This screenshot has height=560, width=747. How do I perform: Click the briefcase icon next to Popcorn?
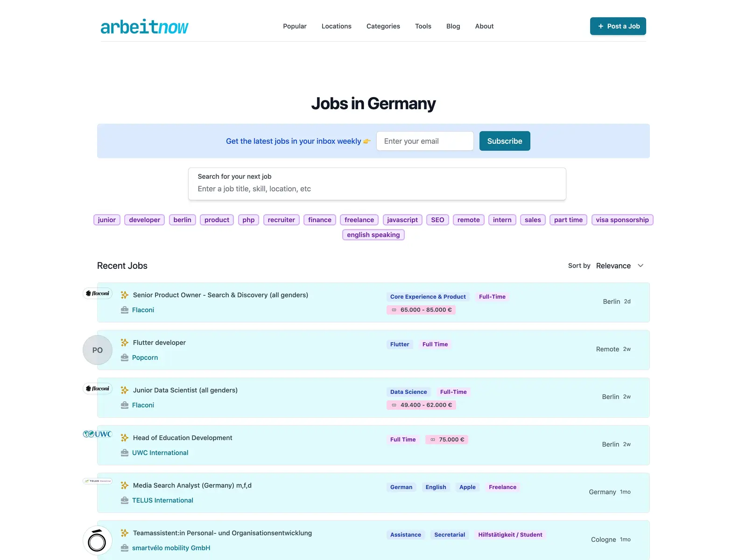tap(125, 357)
